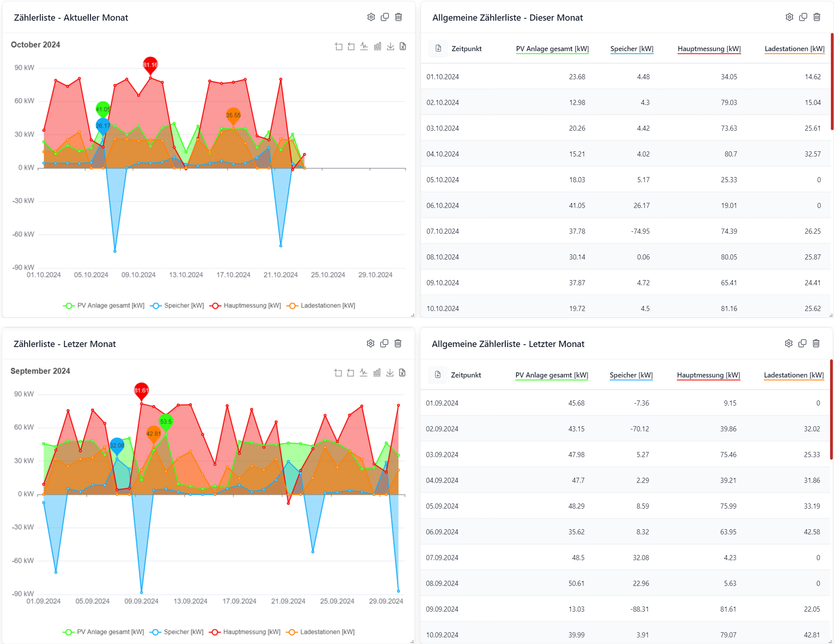The height and width of the screenshot is (644, 834).
Task: Delete the Zählerliste - Letzer Monat widget
Action: coord(398,343)
